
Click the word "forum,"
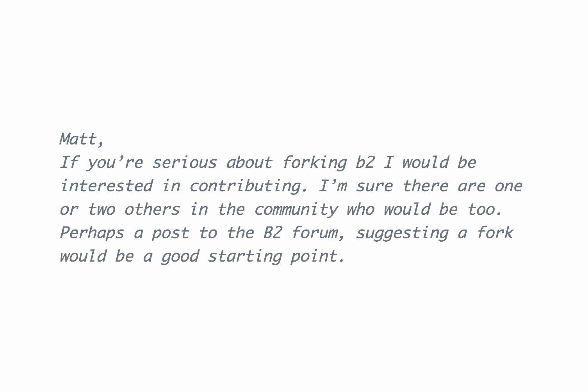coord(319,233)
